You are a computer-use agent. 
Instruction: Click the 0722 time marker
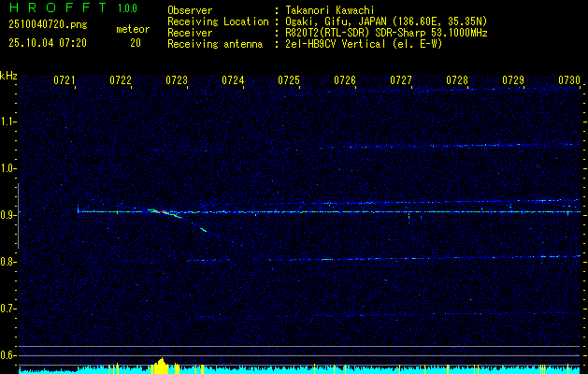121,80
